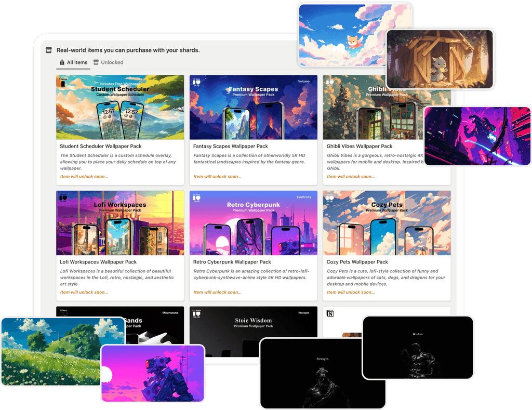
Task: Click the lock icon on the All Items tab
Action: coord(62,62)
